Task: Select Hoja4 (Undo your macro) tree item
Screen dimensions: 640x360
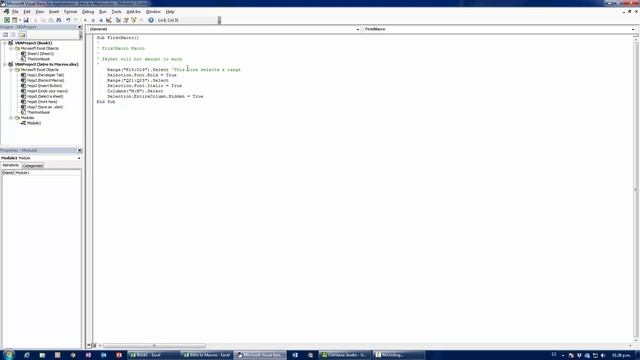Action: pyautogui.click(x=47, y=91)
